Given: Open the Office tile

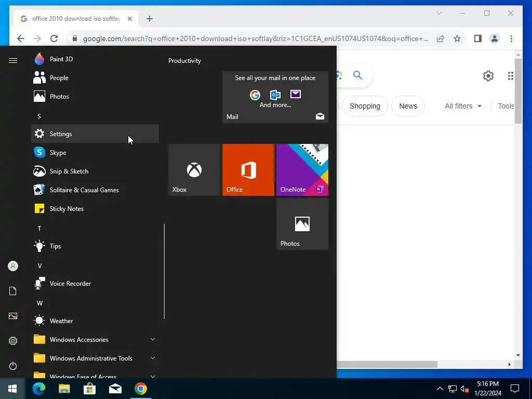Looking at the screenshot, I should point(248,170).
